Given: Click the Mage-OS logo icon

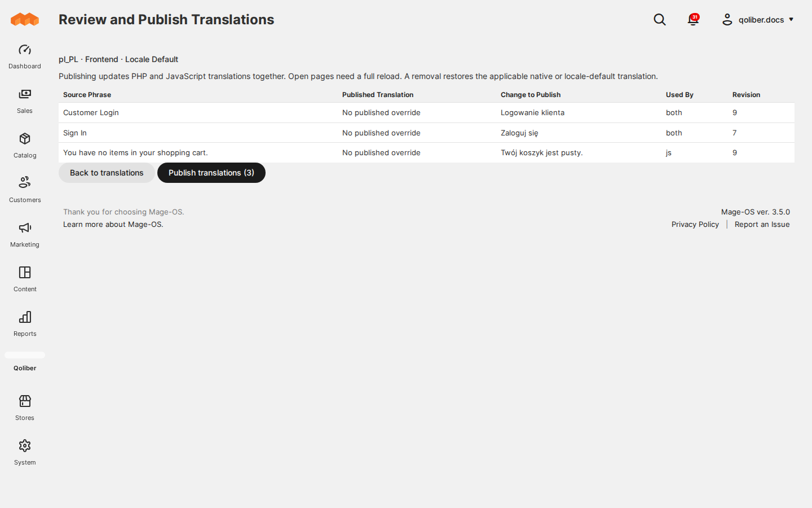Looking at the screenshot, I should tap(25, 19).
